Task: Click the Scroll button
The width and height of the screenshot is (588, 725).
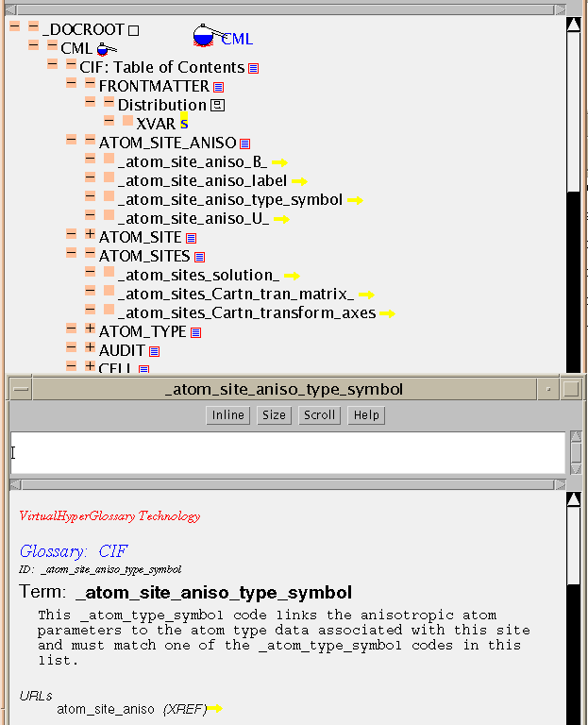Action: click(x=319, y=415)
